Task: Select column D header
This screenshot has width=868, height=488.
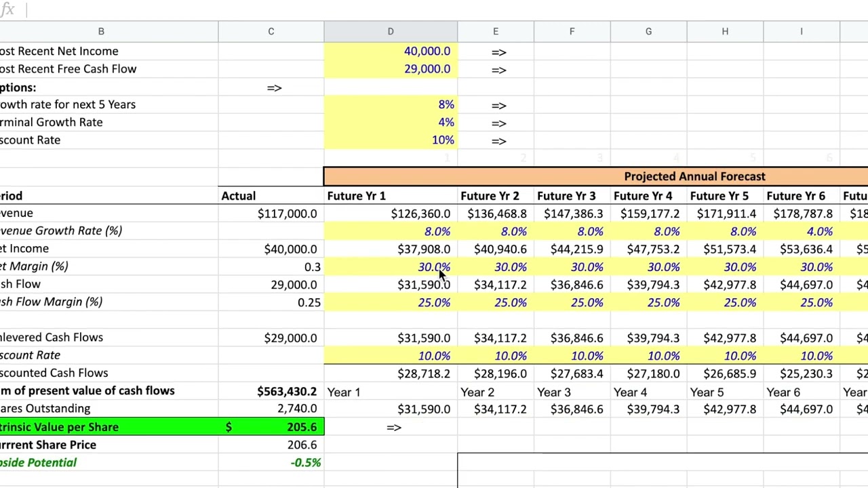Action: [391, 31]
